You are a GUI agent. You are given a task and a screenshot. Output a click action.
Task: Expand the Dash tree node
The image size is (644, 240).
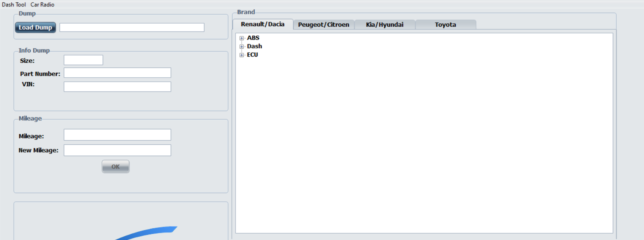pos(242,46)
